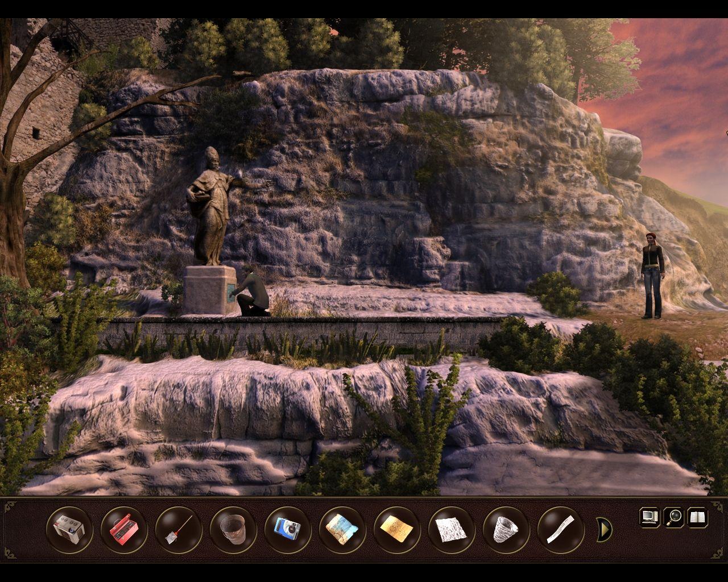Select the blue digital camera item

(x=287, y=530)
